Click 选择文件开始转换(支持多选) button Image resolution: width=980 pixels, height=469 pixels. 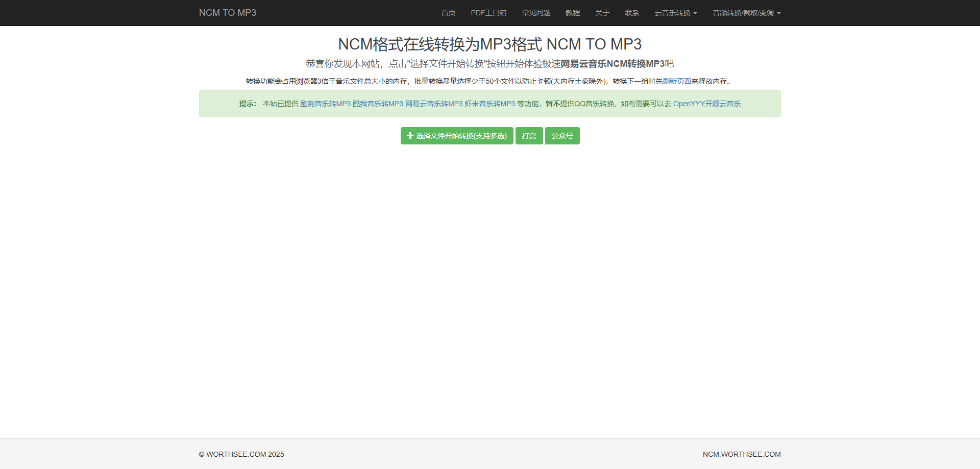point(456,136)
